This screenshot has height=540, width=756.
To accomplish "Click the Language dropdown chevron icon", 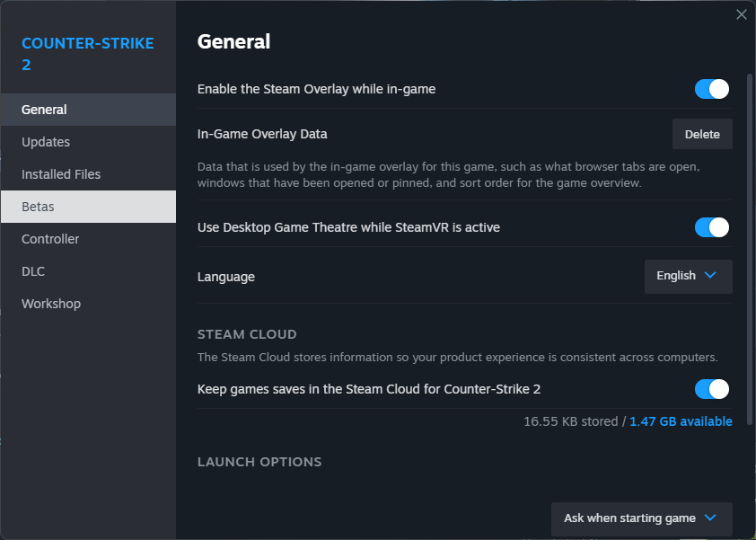I will [x=710, y=276].
